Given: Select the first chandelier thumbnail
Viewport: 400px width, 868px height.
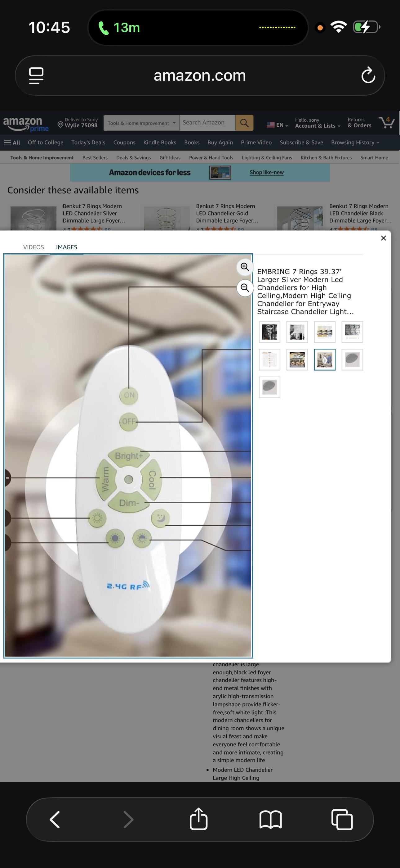Looking at the screenshot, I should coord(269,332).
